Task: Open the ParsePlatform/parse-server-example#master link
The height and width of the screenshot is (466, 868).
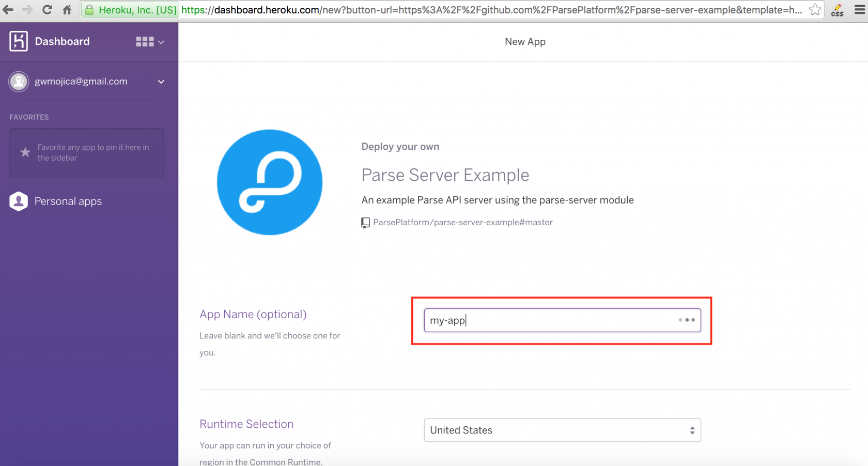Action: [463, 222]
